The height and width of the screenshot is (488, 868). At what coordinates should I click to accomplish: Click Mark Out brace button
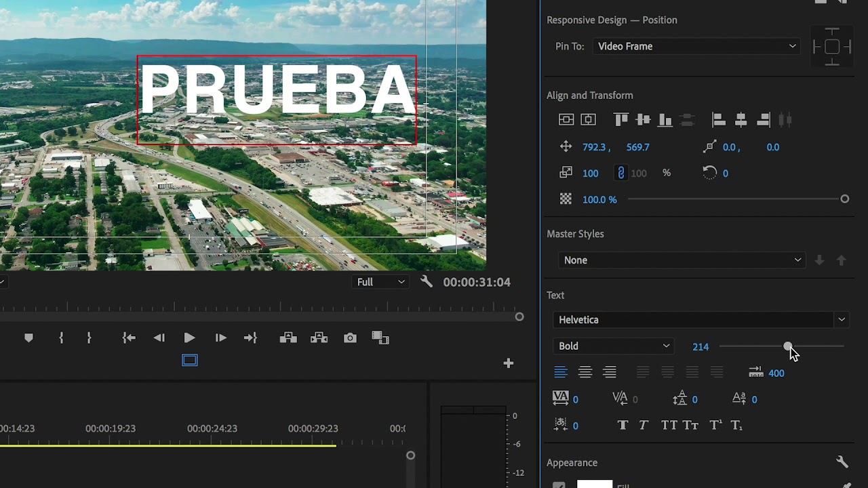(89, 338)
